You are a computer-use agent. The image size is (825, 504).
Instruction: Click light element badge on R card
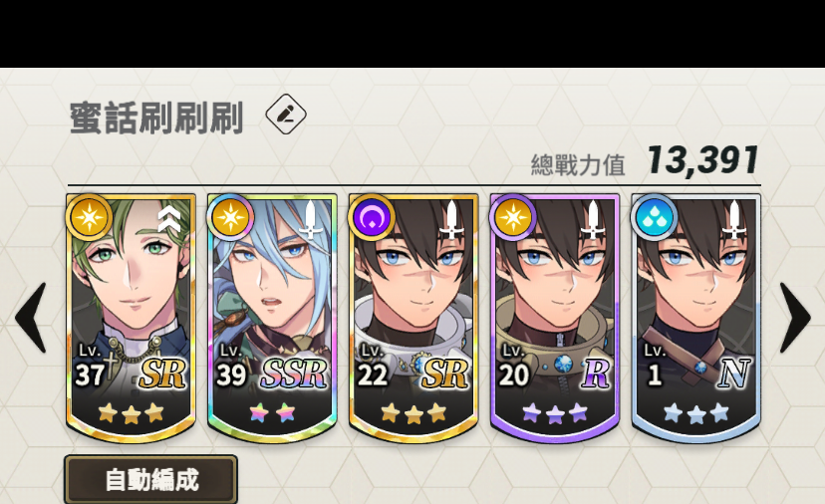[x=512, y=217]
